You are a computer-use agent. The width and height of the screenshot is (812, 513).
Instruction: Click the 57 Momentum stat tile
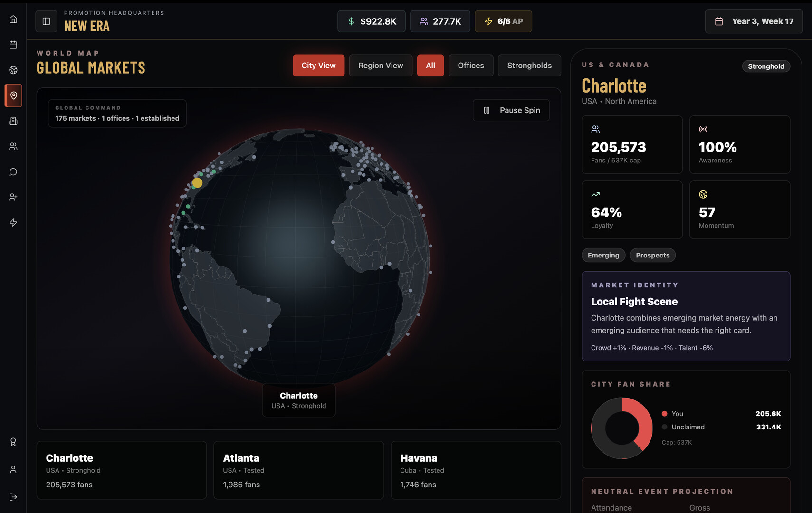(x=740, y=210)
